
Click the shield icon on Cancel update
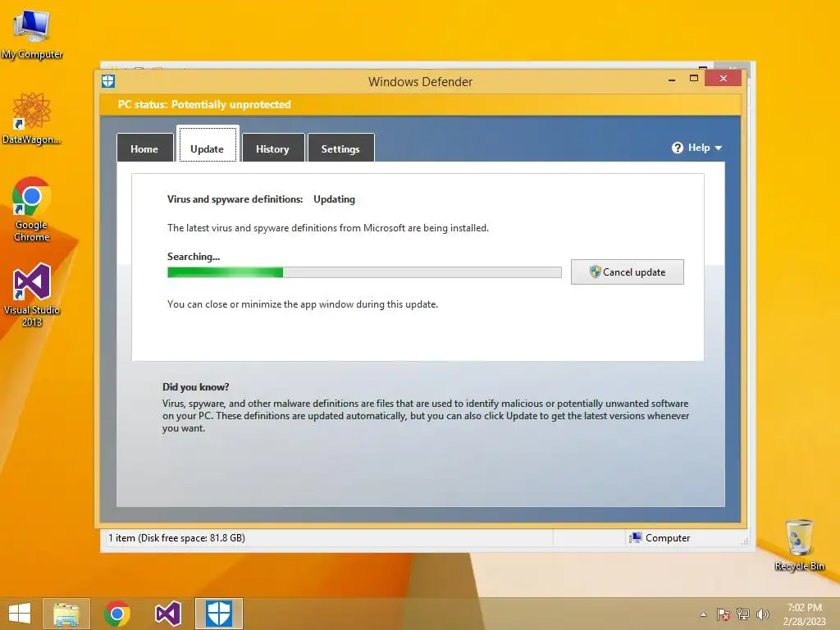tap(596, 272)
